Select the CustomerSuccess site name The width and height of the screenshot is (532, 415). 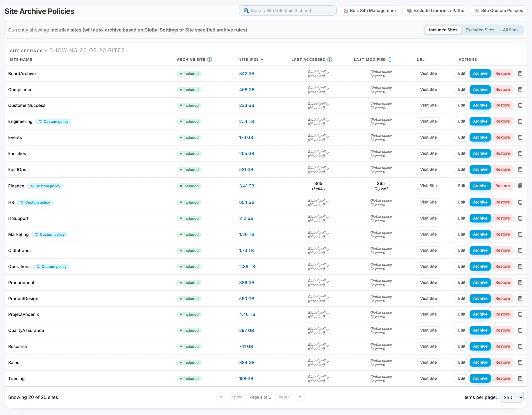coord(27,105)
